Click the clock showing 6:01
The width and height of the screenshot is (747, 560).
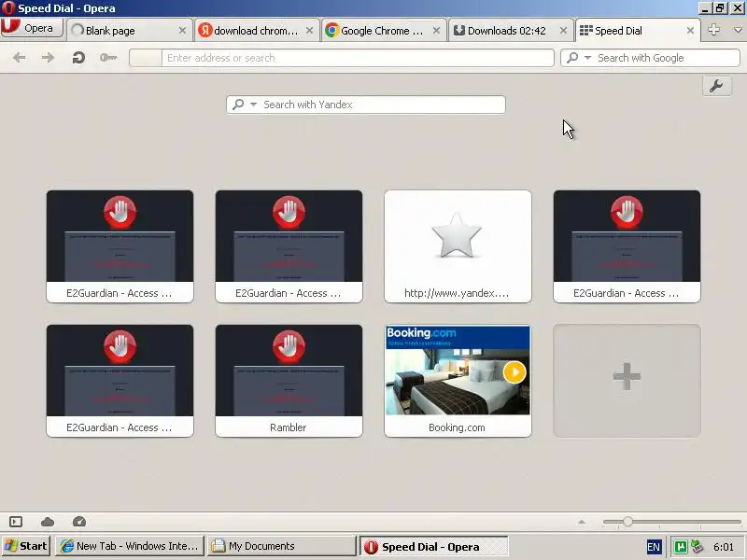coord(723,547)
